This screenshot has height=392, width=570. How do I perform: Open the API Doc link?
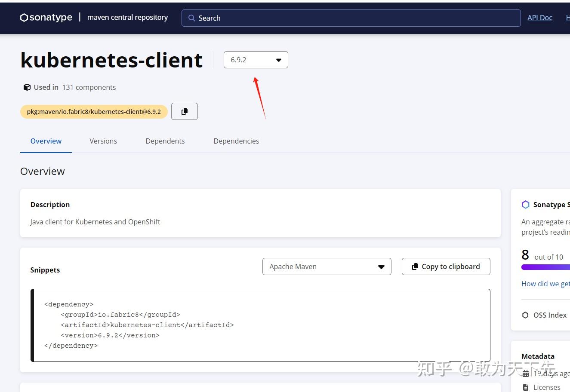point(540,18)
